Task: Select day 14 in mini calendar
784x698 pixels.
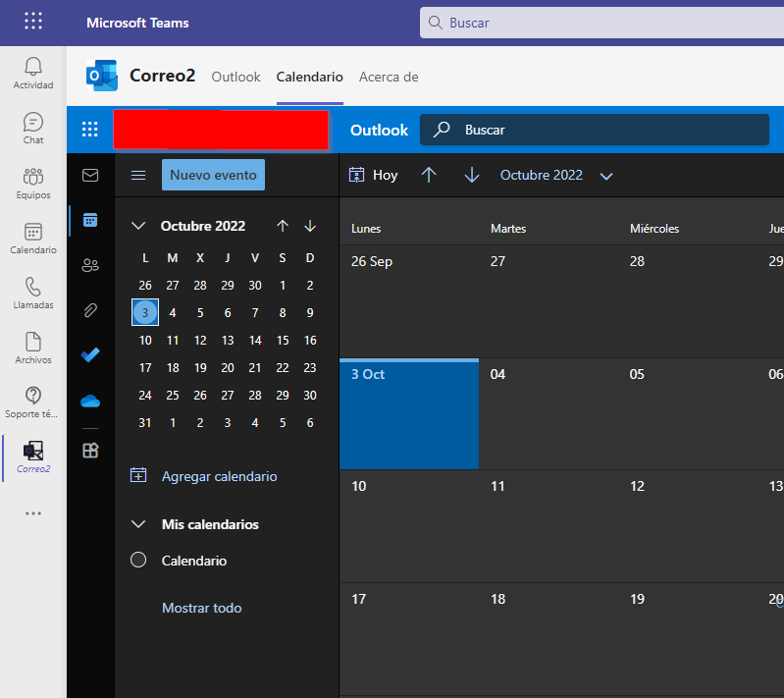Action: click(x=255, y=341)
